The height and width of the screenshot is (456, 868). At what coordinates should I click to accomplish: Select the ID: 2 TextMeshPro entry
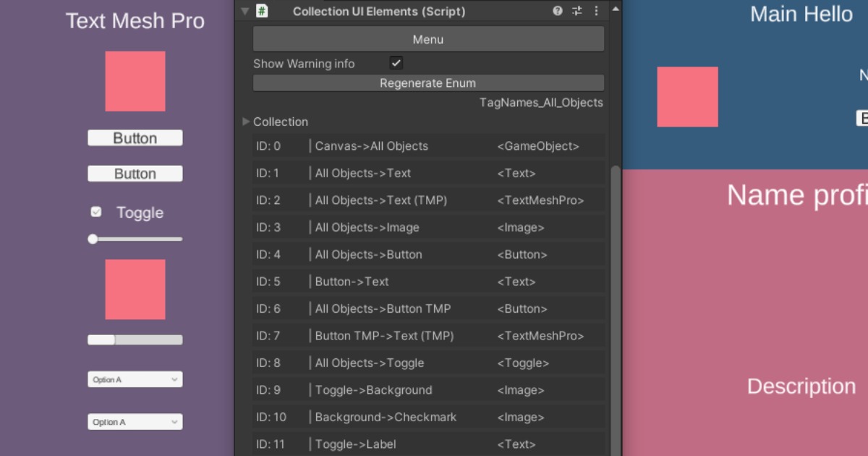point(428,200)
